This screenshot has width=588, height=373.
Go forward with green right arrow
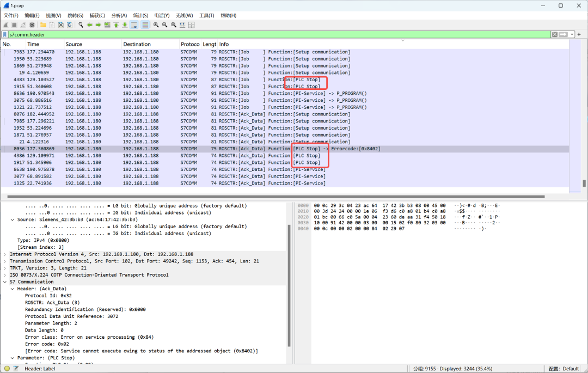tap(98, 25)
